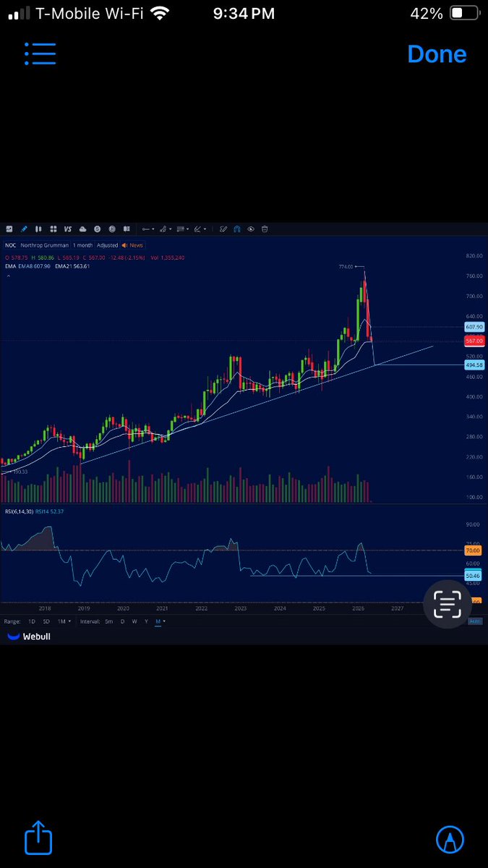Click the red 567.00 current price tag
The width and height of the screenshot is (488, 868).
coord(474,341)
